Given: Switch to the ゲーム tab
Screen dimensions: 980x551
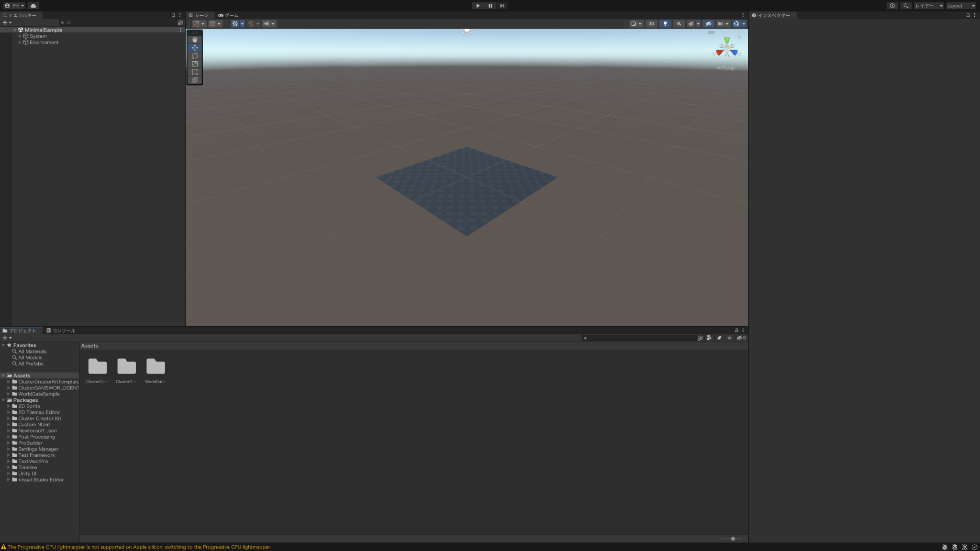Looking at the screenshot, I should point(228,15).
